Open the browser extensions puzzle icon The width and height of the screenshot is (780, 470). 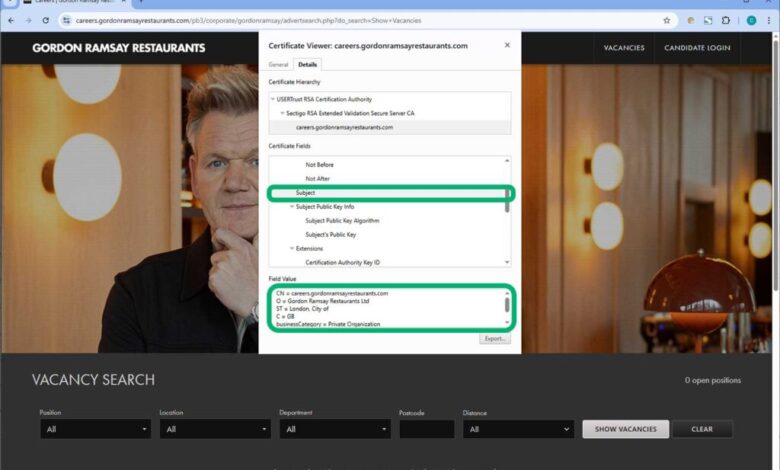point(726,20)
